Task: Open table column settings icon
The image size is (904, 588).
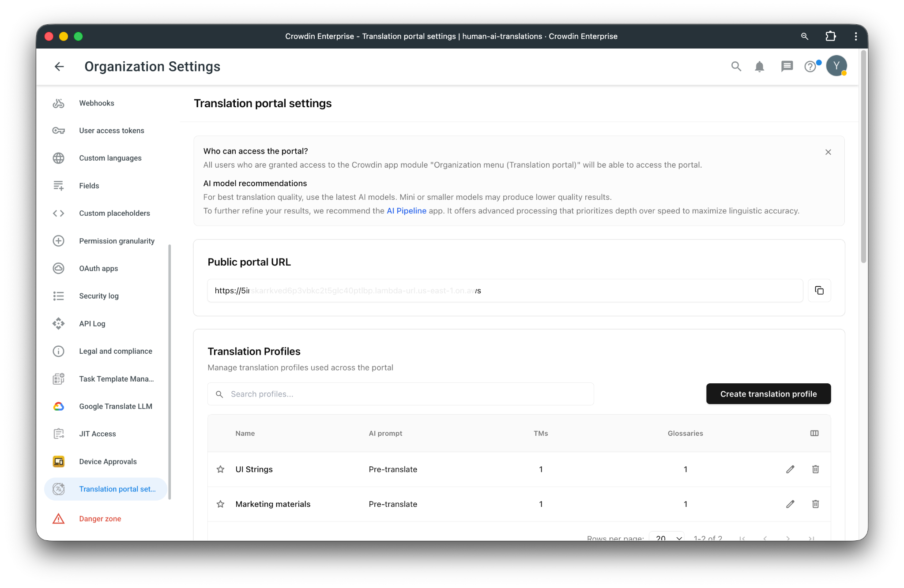Action: 814,433
